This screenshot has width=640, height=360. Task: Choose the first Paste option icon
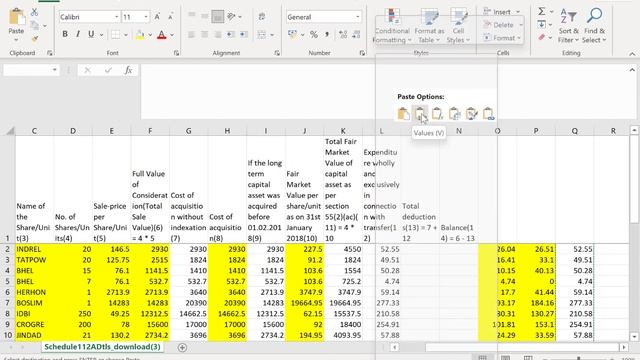click(x=403, y=113)
